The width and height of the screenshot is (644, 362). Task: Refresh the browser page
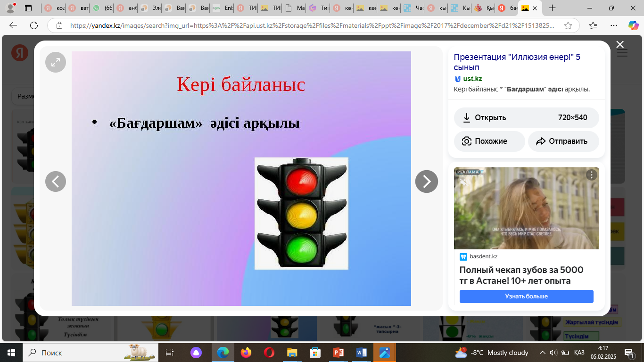click(x=34, y=26)
